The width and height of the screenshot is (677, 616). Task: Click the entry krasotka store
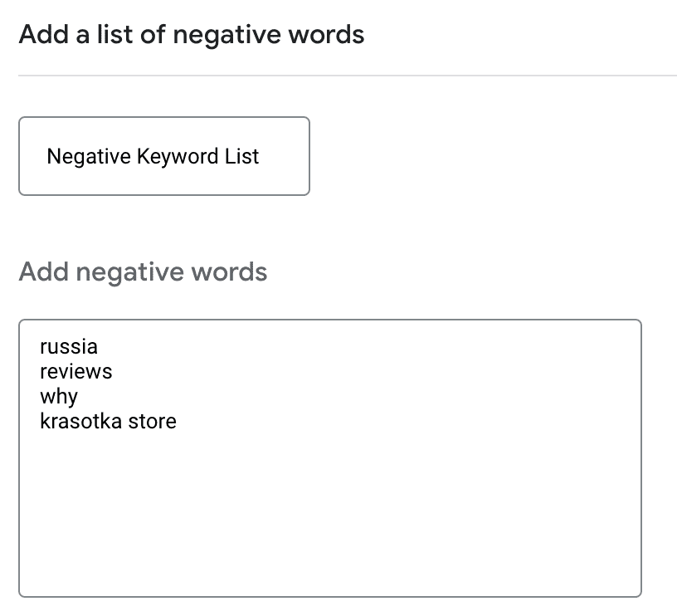[108, 421]
